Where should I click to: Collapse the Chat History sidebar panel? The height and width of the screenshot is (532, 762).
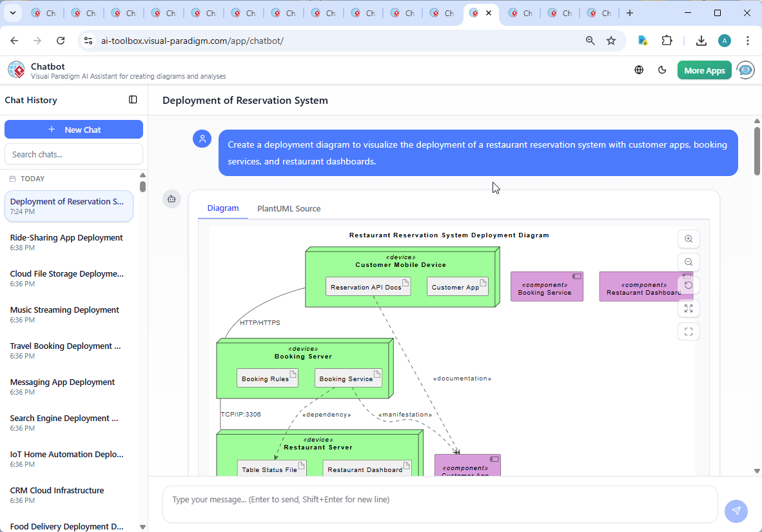(133, 99)
